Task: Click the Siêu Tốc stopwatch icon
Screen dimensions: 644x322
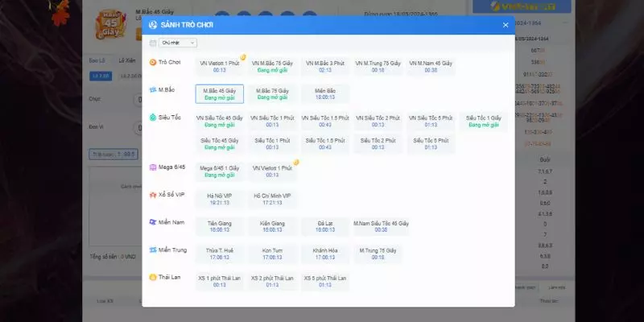Action: (x=153, y=118)
